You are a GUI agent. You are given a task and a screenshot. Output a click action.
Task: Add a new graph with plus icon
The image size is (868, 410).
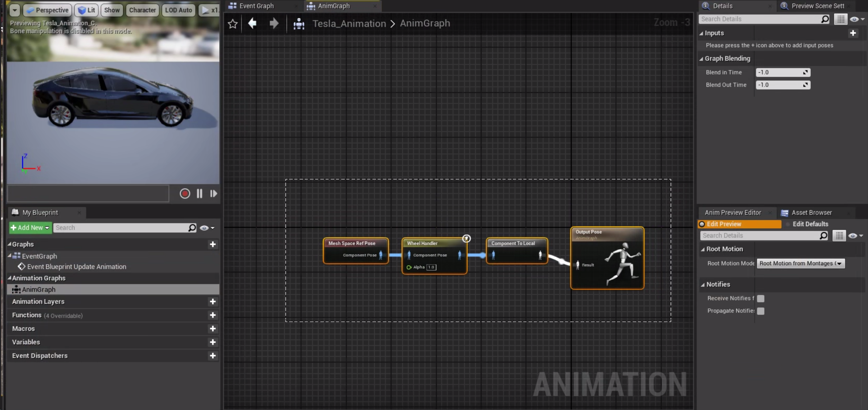click(213, 244)
